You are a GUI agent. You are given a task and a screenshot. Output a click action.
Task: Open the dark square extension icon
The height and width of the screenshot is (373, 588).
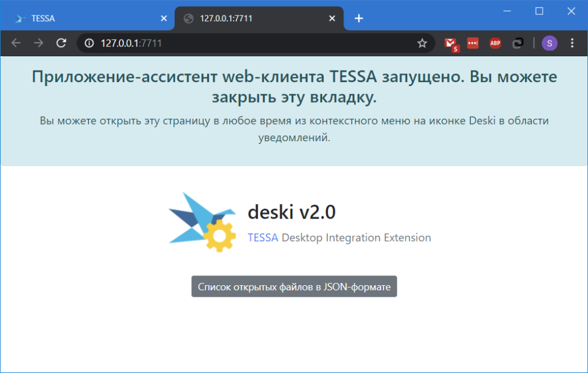point(517,43)
